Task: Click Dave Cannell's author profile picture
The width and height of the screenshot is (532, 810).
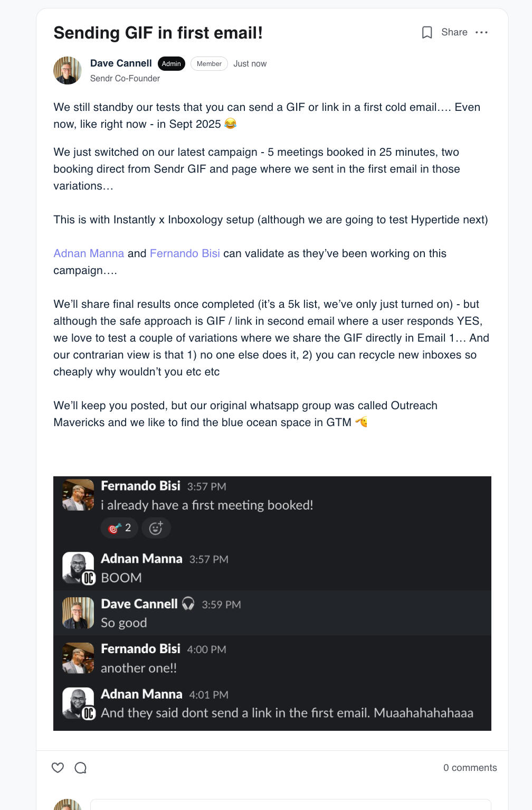Action: [68, 71]
